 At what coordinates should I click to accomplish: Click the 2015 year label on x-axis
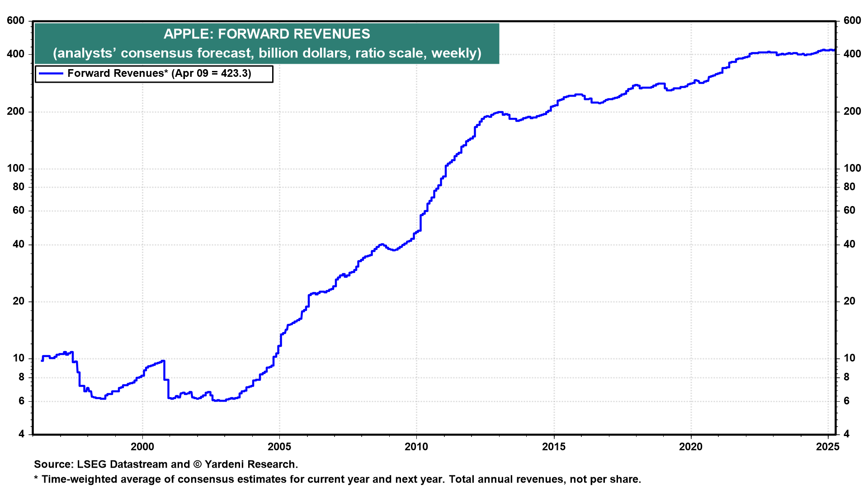tap(554, 447)
